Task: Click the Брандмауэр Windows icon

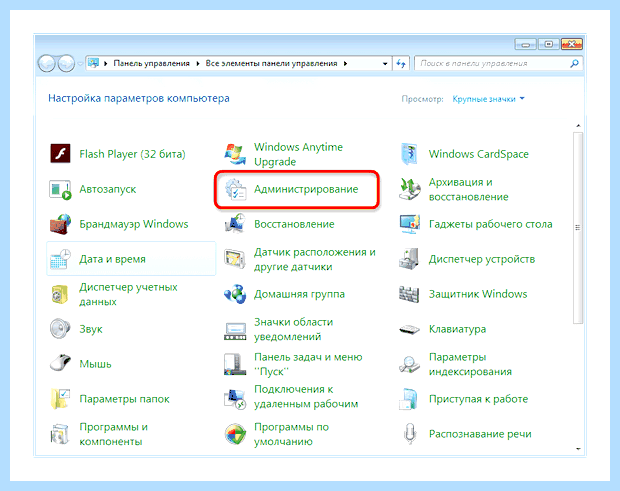Action: tap(60, 224)
